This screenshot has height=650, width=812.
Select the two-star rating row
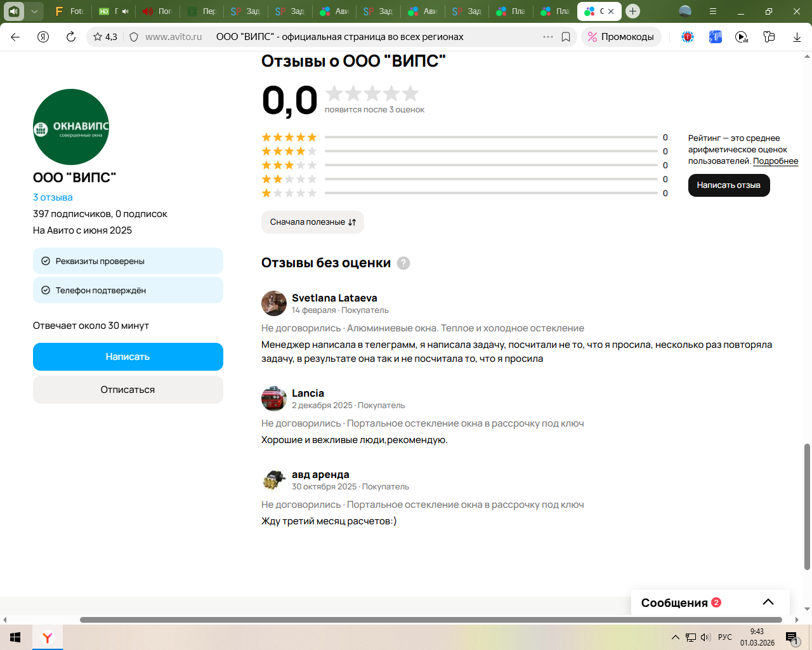coord(464,179)
